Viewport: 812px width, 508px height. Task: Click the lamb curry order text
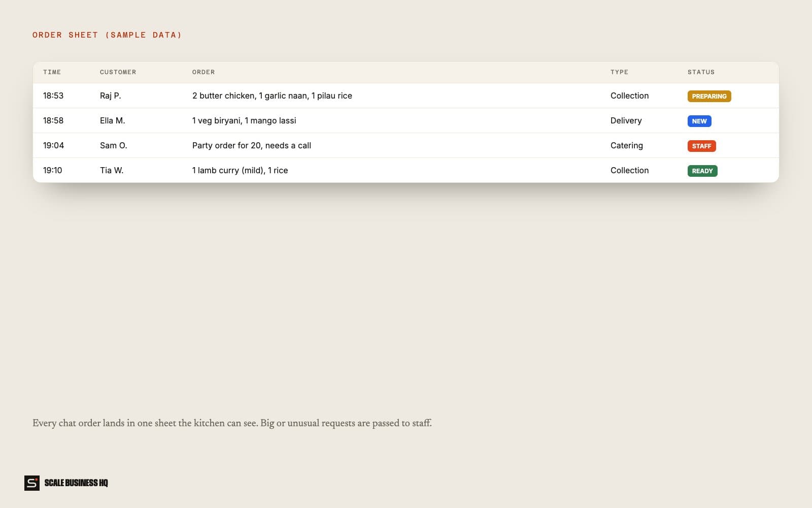[240, 170]
